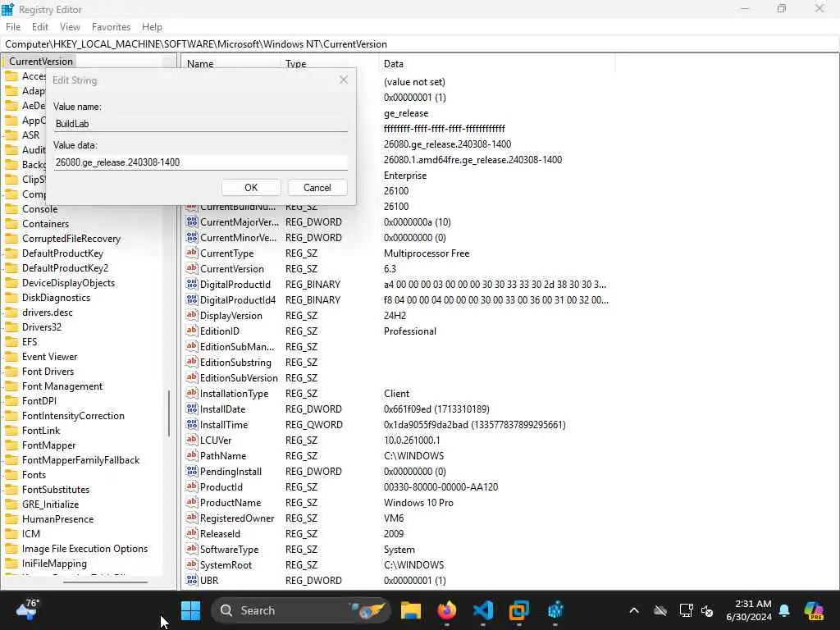Click the InstallTime QWORD value icon
840x630 pixels.
pos(192,424)
